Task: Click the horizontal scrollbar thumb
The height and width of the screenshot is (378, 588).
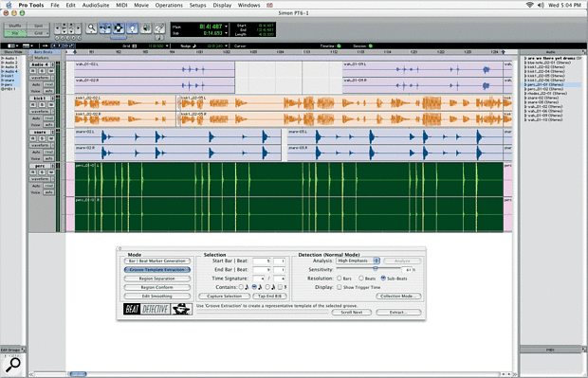Action: click(x=78, y=374)
